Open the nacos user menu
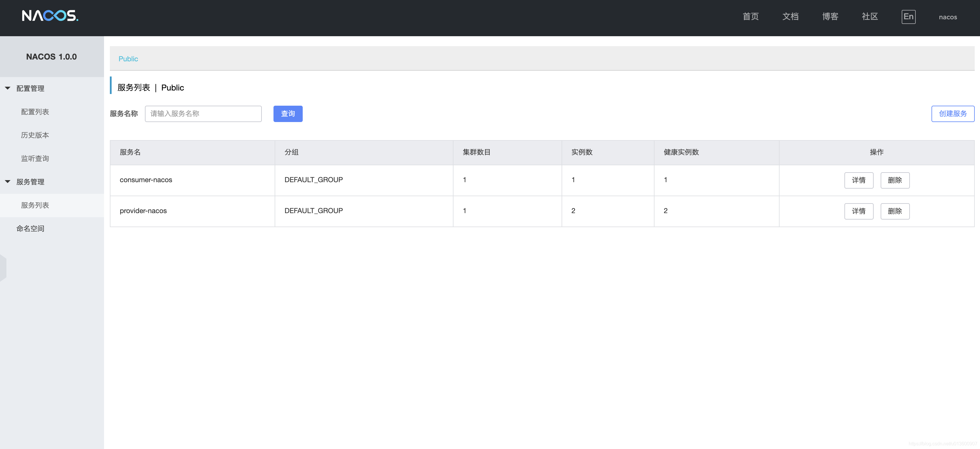 click(948, 17)
